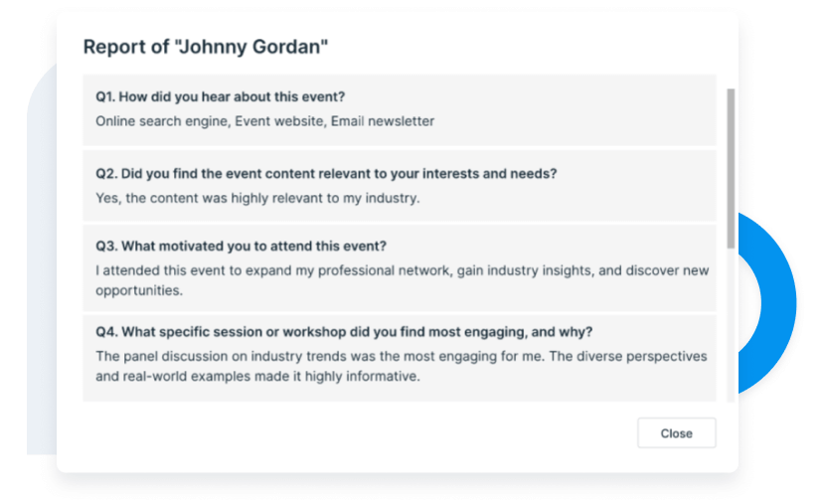Screen dimensions: 823x504
Task: Select the Q2 event content relevance question
Action: pyautogui.click(x=326, y=173)
